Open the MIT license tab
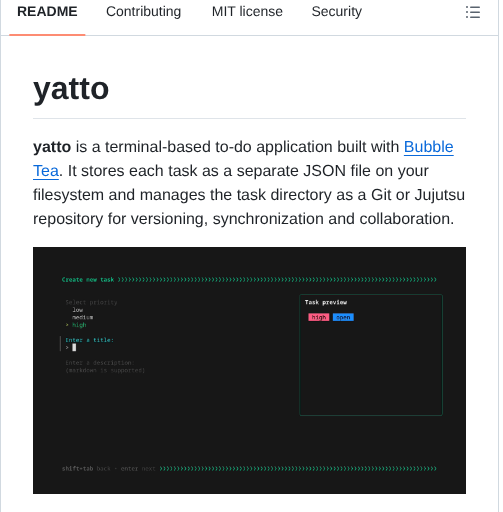503x512 pixels. tap(247, 12)
